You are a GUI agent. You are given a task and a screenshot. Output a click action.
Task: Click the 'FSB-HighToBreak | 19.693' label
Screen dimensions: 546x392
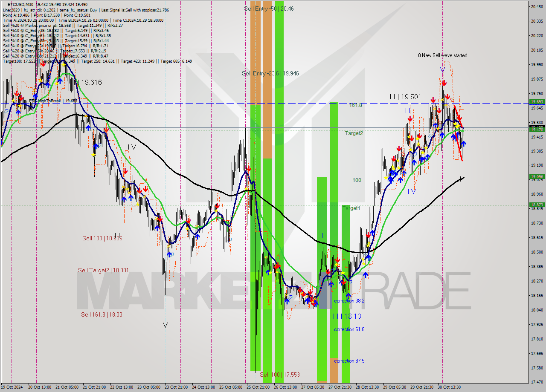[53, 101]
